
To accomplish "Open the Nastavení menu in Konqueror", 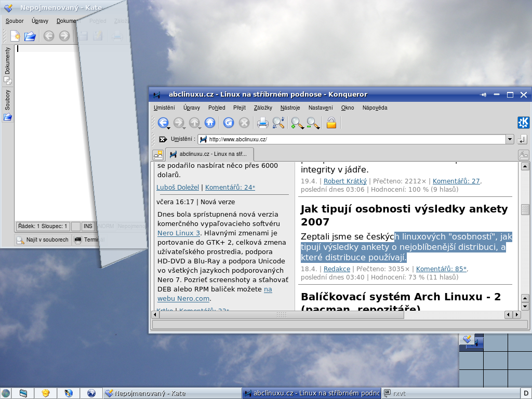I will 321,108.
